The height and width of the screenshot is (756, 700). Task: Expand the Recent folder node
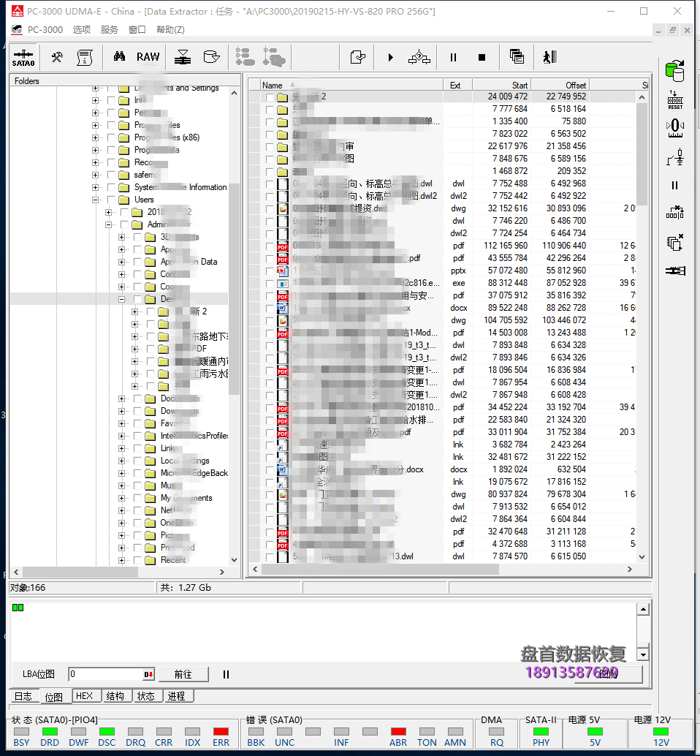point(121,560)
